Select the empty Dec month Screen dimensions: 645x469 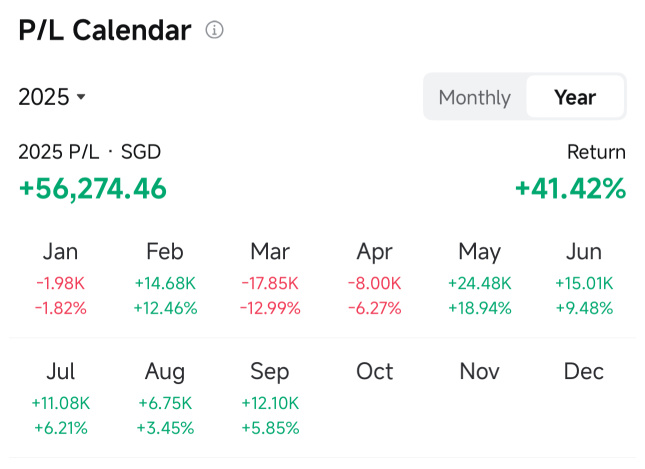click(584, 371)
